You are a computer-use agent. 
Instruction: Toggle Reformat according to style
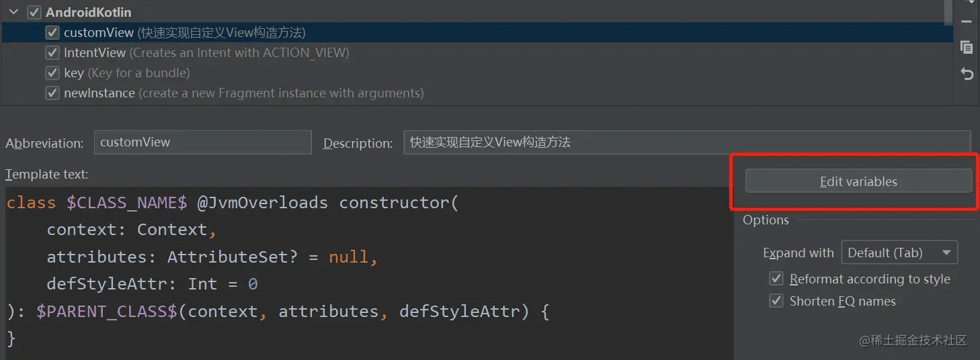tap(776, 279)
